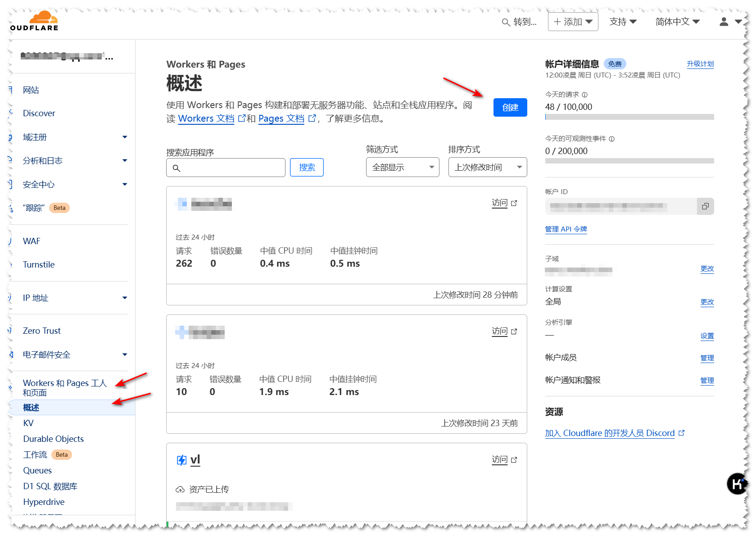Expand 安全中心 sidebar section

pyautogui.click(x=125, y=184)
